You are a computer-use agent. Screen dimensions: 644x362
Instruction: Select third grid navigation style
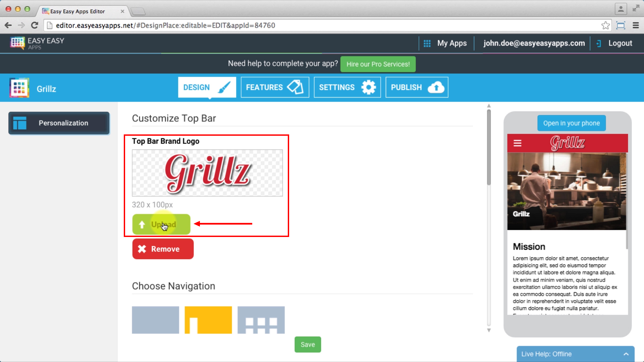(261, 319)
